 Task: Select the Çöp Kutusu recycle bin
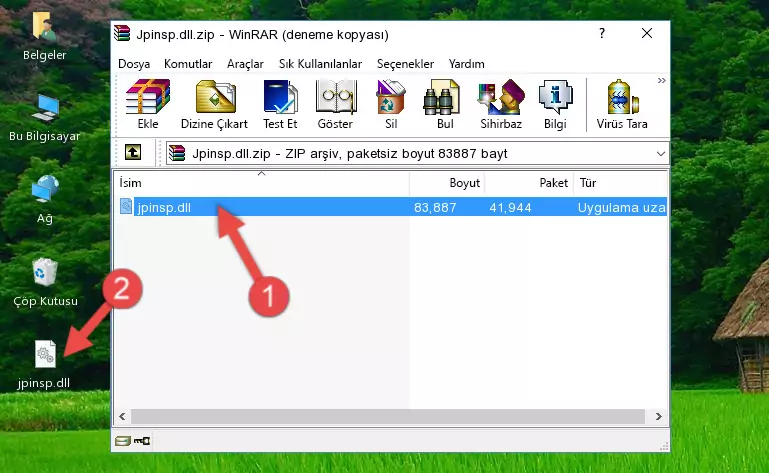point(45,283)
